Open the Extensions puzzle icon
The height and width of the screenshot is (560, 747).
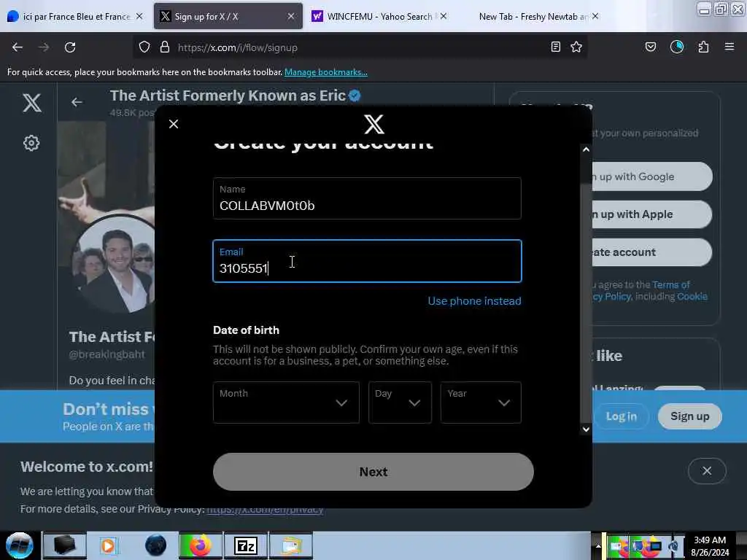point(704,47)
